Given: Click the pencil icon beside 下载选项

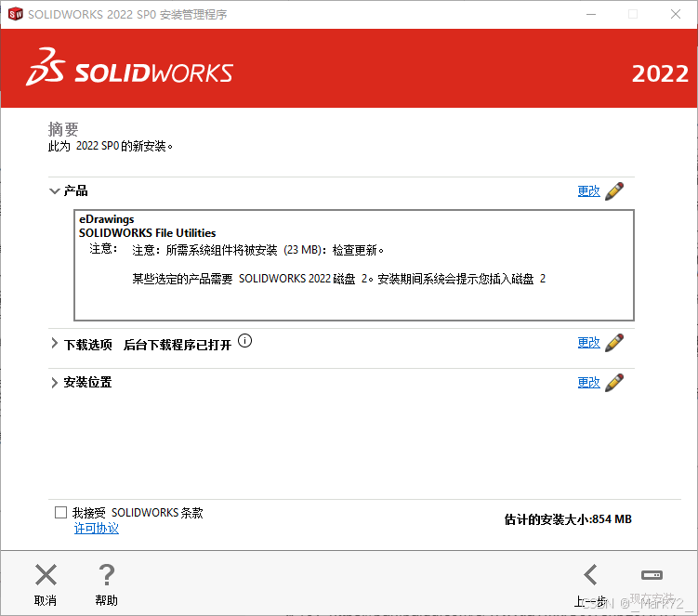Looking at the screenshot, I should point(614,343).
